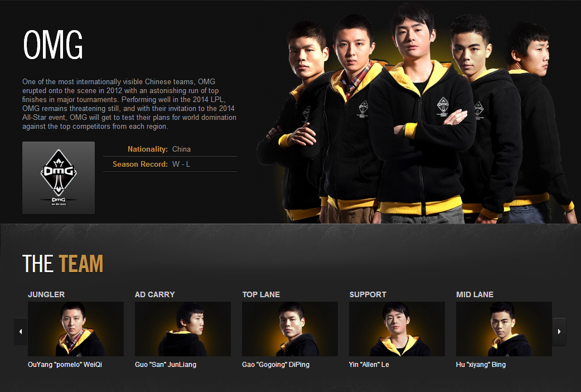Select player name Yin "Allen" Le
581x392 pixels.
pos(369,365)
